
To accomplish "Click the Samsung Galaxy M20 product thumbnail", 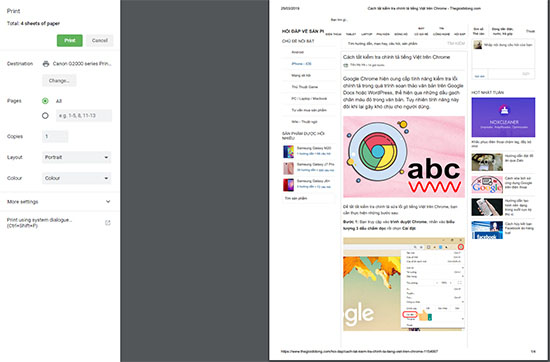I will click(288, 152).
